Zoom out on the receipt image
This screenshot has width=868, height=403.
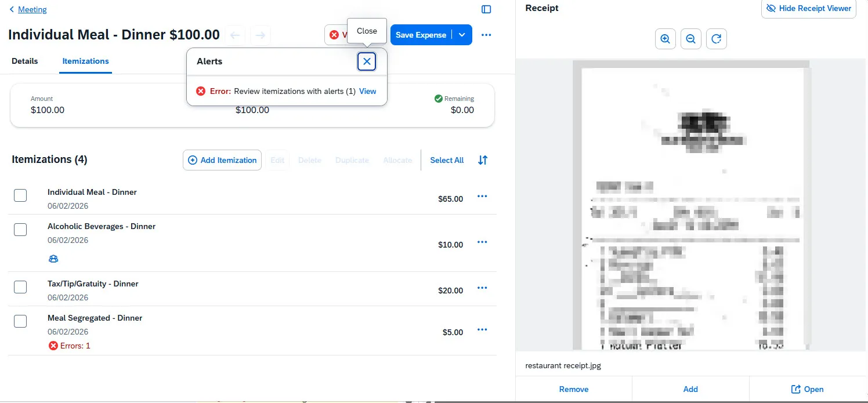(x=690, y=39)
